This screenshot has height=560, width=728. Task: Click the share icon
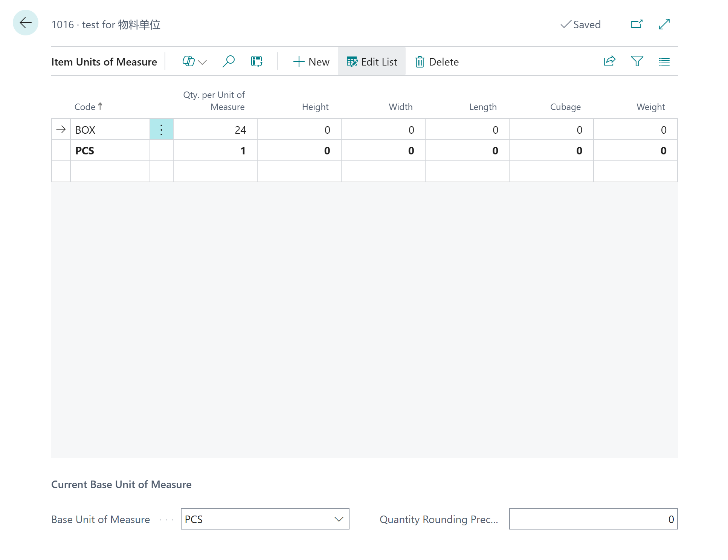point(609,61)
